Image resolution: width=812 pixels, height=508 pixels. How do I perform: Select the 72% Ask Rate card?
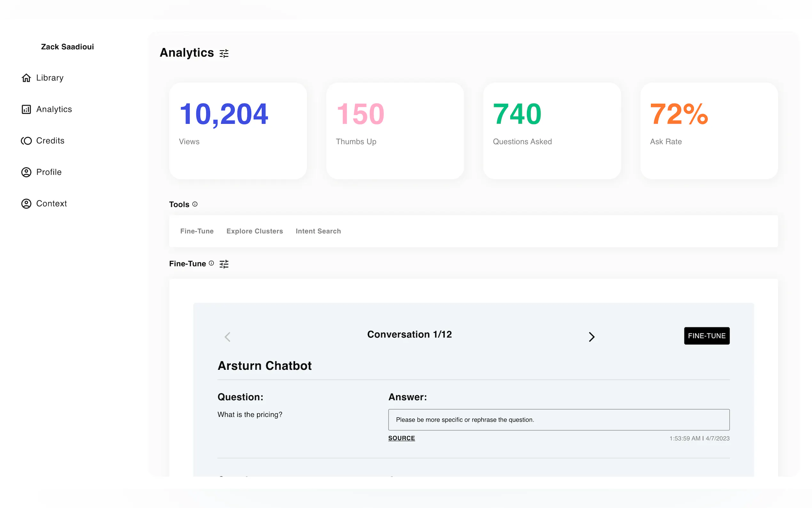(x=709, y=131)
